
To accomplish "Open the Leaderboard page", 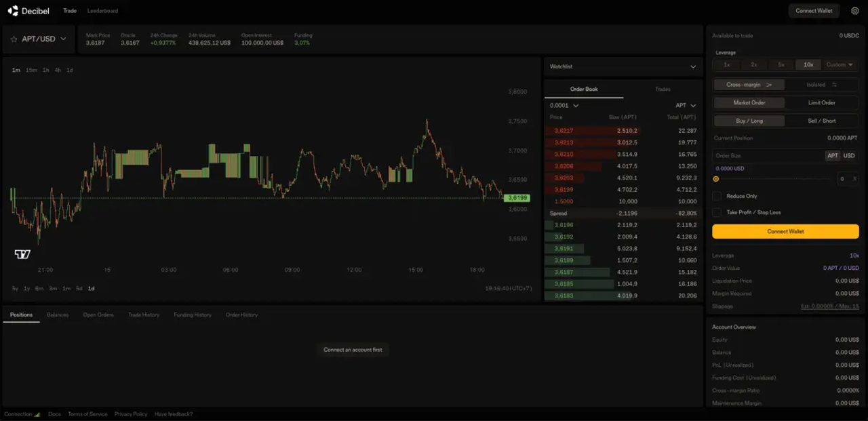I will pos(102,11).
